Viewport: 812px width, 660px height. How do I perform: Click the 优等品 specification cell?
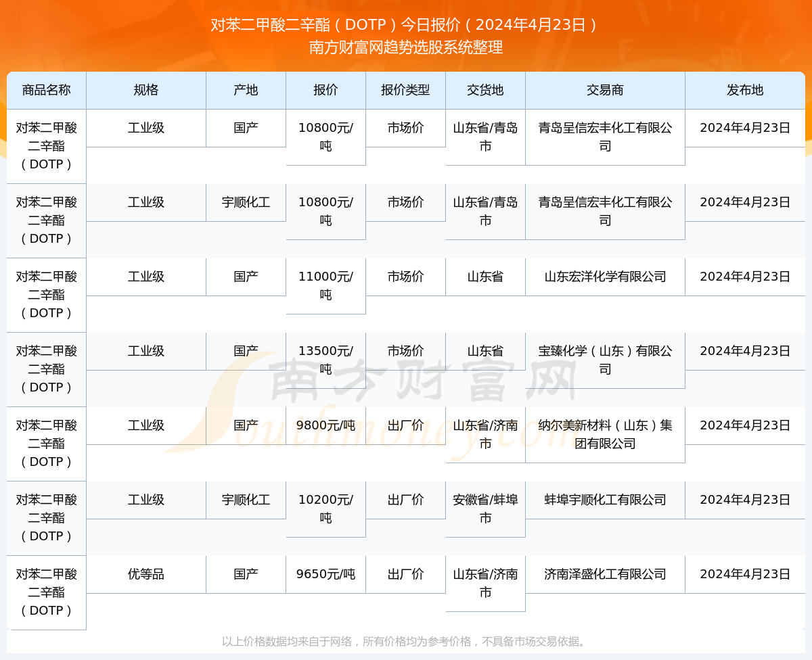(x=146, y=574)
